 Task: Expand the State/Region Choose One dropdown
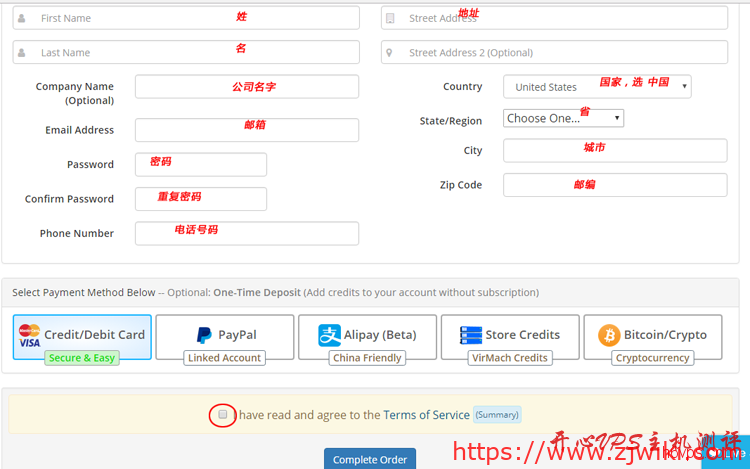coord(563,118)
